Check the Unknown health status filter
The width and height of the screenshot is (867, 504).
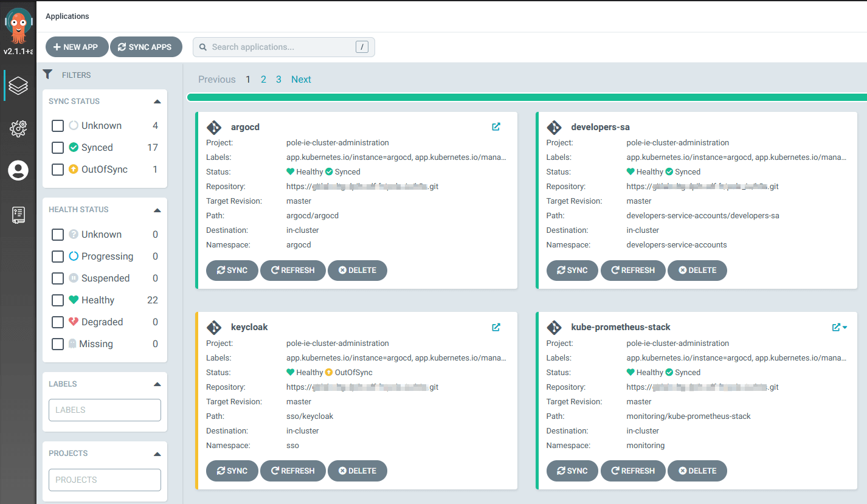[x=58, y=235]
